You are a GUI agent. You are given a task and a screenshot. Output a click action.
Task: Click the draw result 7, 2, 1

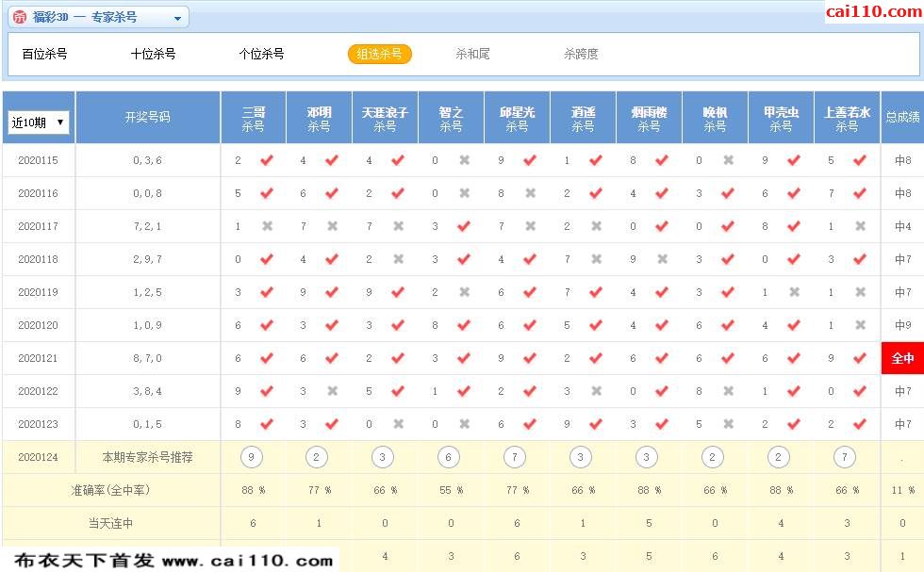(147, 226)
